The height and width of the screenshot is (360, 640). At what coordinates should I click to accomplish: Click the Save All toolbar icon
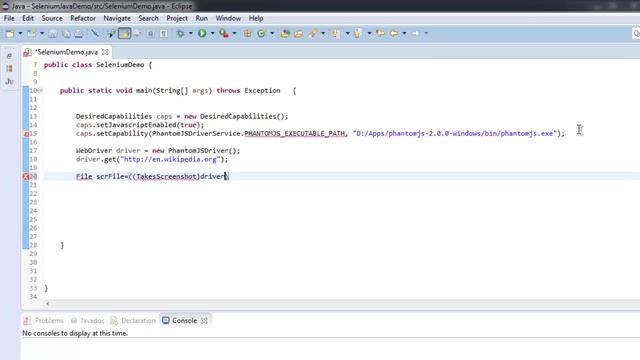(66, 33)
